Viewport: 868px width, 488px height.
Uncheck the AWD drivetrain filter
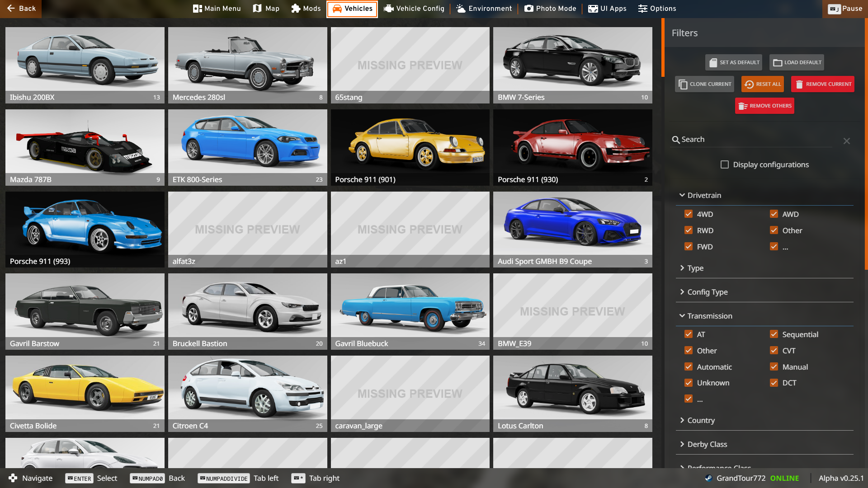pos(774,214)
